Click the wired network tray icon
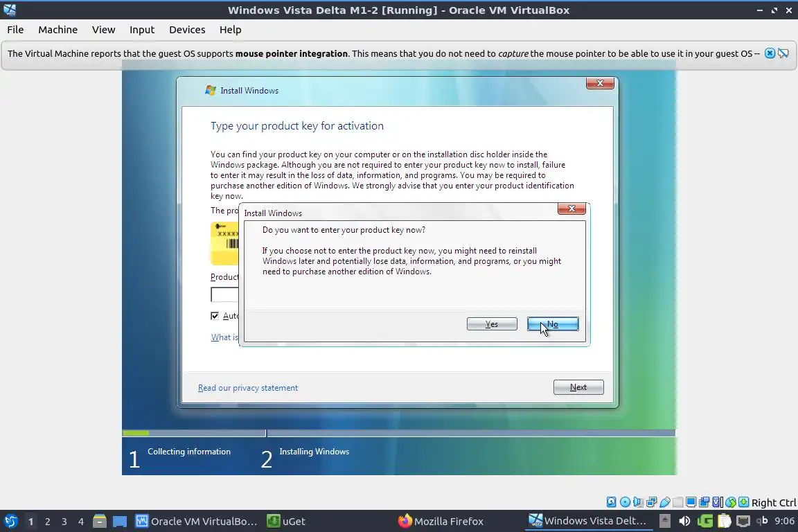This screenshot has height=532, width=798. pos(743,521)
